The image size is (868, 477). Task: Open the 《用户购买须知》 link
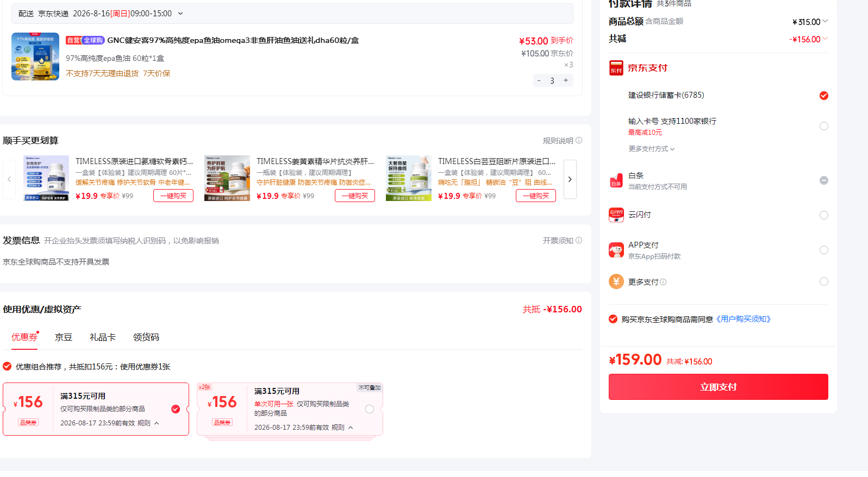tap(744, 319)
